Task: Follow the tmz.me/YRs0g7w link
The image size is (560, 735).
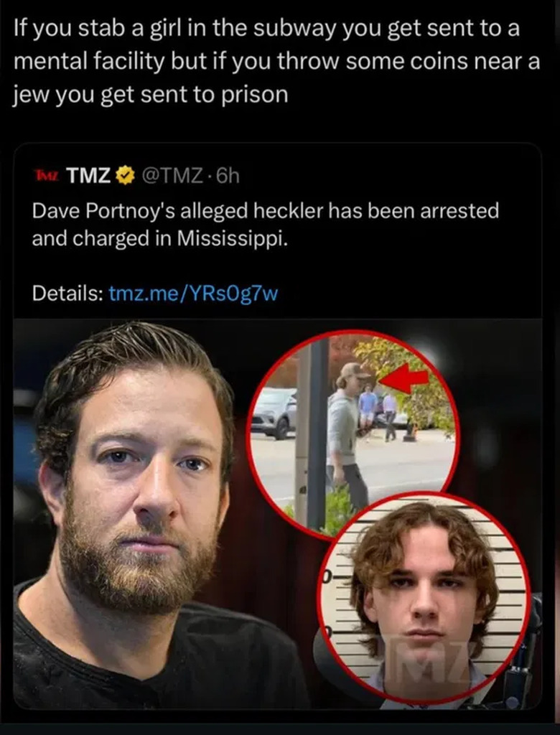Action: pyautogui.click(x=193, y=294)
